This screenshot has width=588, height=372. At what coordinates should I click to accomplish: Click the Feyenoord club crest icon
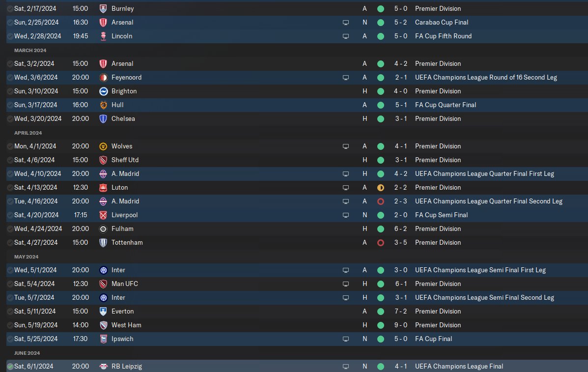[x=103, y=78]
